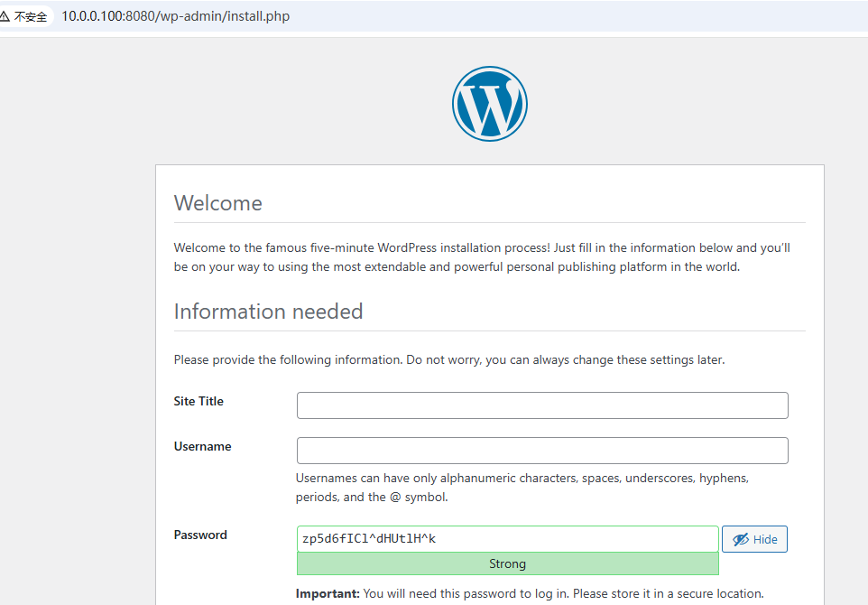The width and height of the screenshot is (868, 605).
Task: Click the "Please provide the following information" text
Action: (448, 359)
